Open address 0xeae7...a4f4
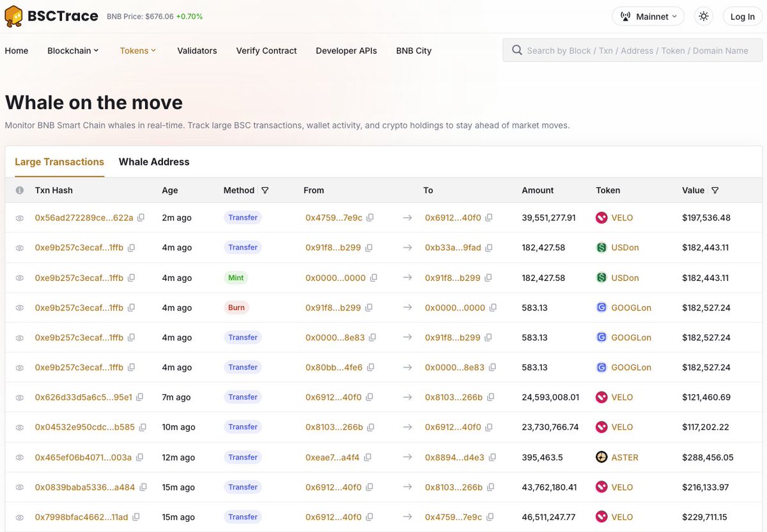 [x=332, y=457]
